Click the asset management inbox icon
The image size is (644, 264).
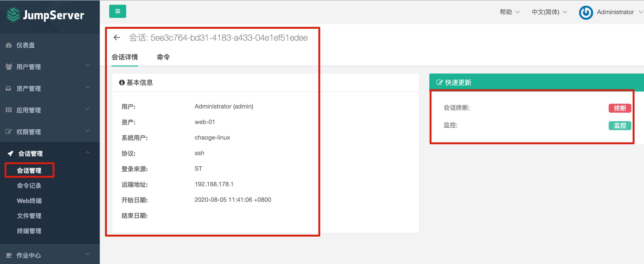[x=8, y=88]
